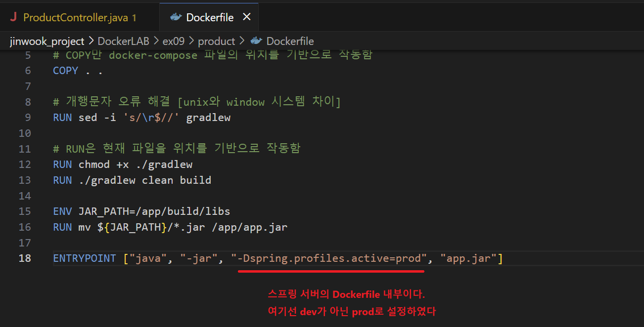Image resolution: width=644 pixels, height=327 pixels.
Task: Click the "app.jar" string on line 18
Action: tap(468, 258)
